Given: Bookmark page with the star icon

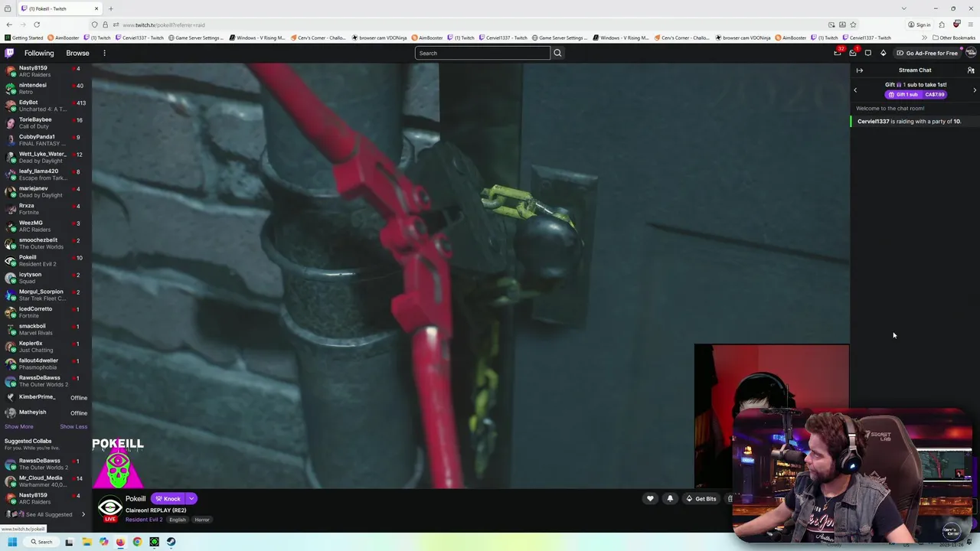Looking at the screenshot, I should pyautogui.click(x=853, y=24).
